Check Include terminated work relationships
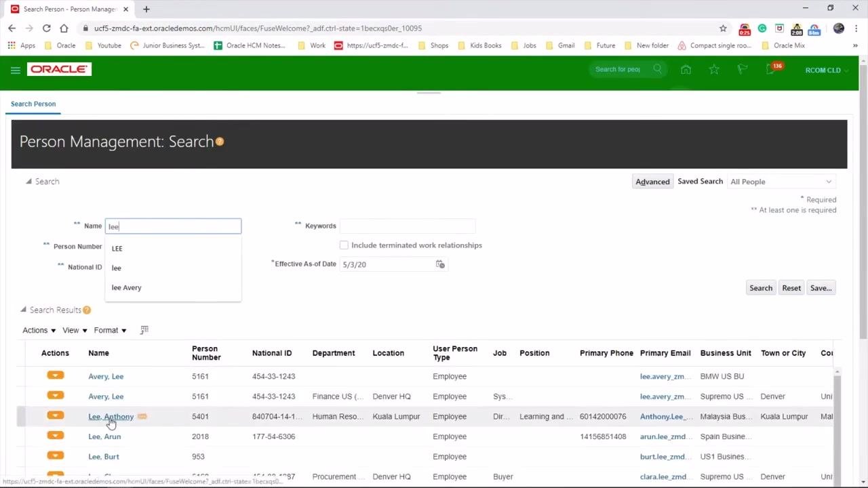Viewport: 868px width, 488px height. pyautogui.click(x=344, y=245)
